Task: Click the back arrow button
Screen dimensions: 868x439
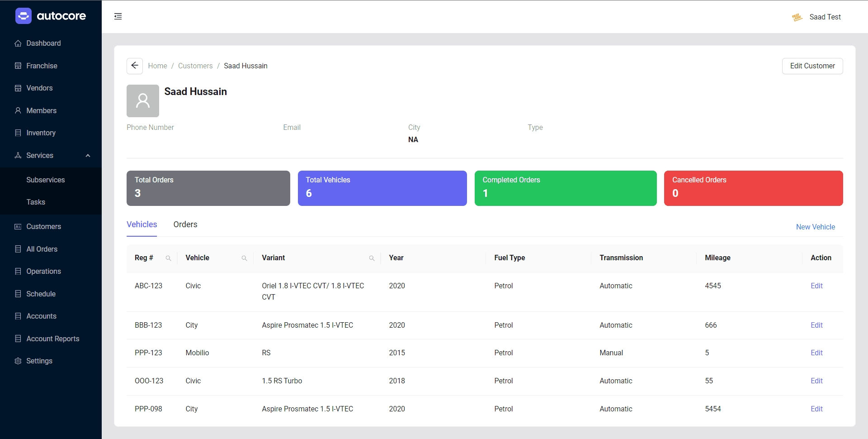Action: click(x=135, y=66)
